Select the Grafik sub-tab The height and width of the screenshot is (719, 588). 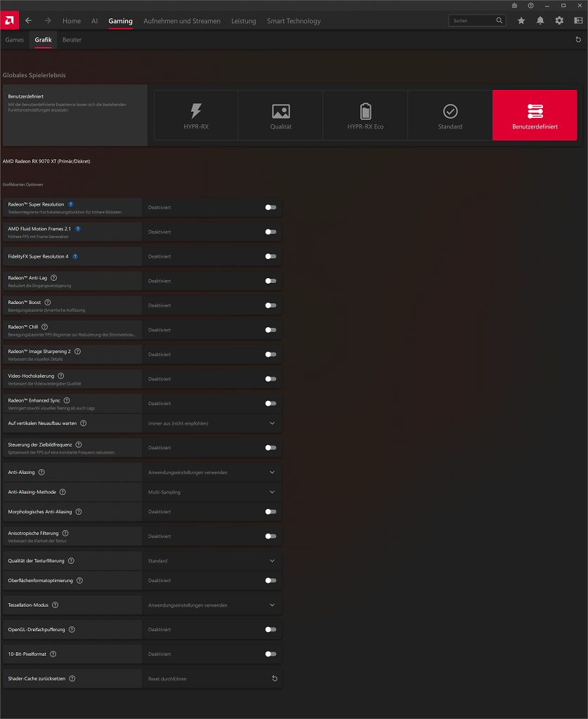pyautogui.click(x=43, y=40)
